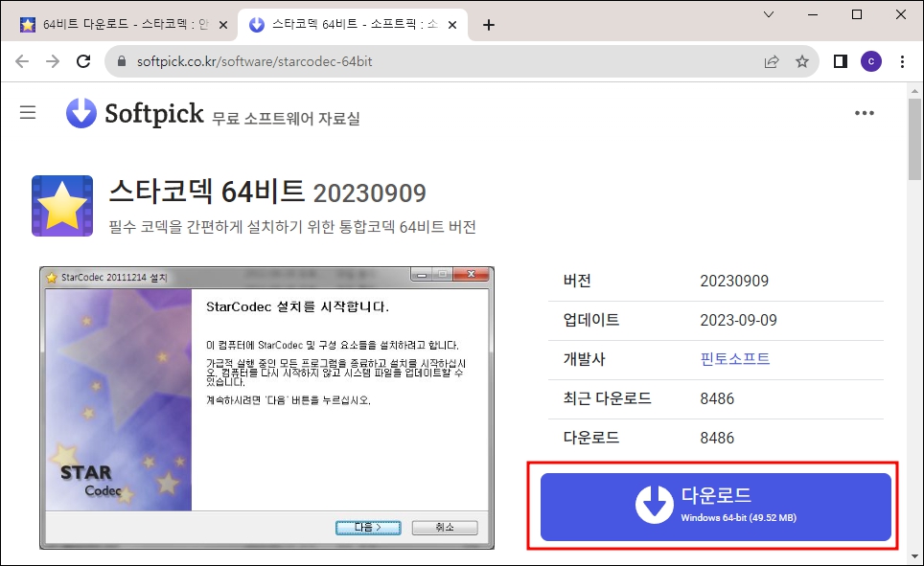Click the description text under the heading
Image resolution: width=924 pixels, height=566 pixels.
pyautogui.click(x=292, y=227)
